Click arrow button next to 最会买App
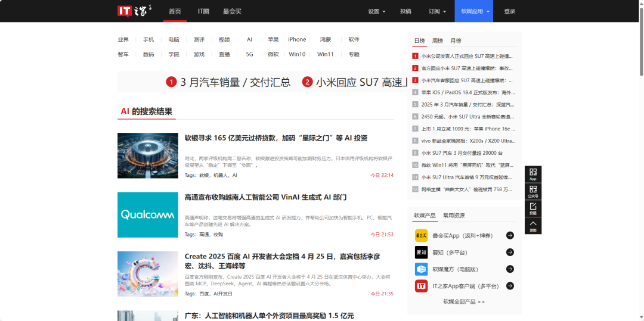 (510, 235)
